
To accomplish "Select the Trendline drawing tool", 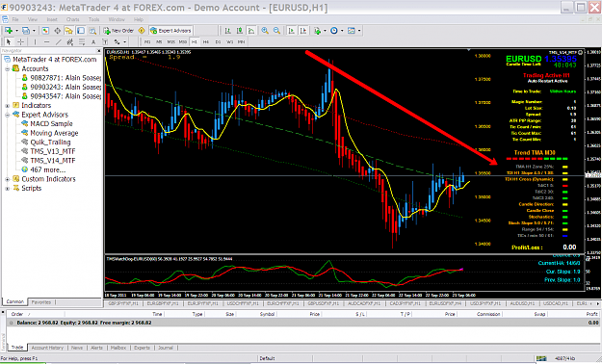I will [59, 41].
